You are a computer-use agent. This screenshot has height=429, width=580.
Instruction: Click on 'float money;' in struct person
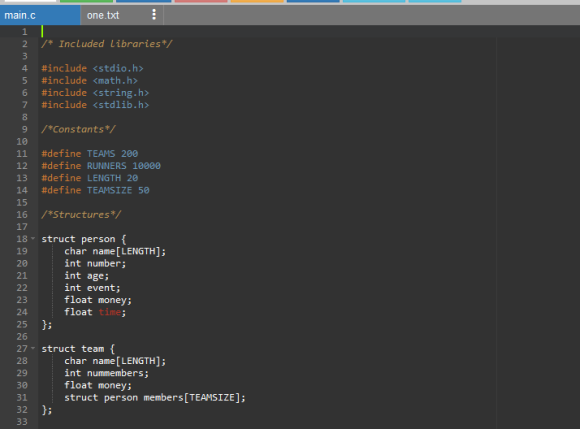coord(98,300)
